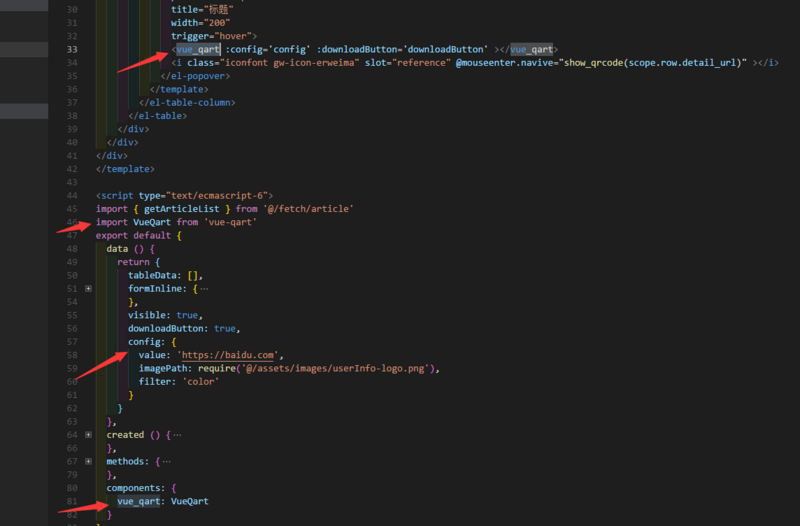Click the </el-popover> closing tag
This screenshot has width=800, height=526.
click(195, 76)
